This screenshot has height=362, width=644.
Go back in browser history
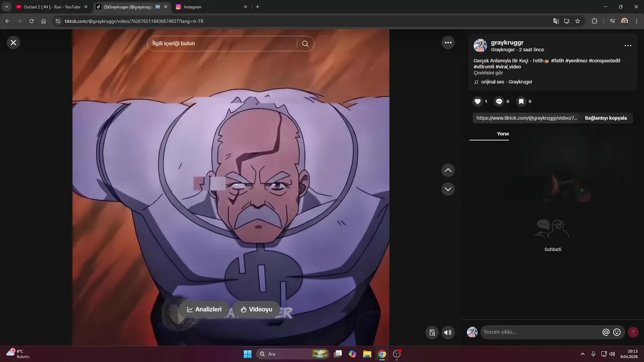point(7,21)
